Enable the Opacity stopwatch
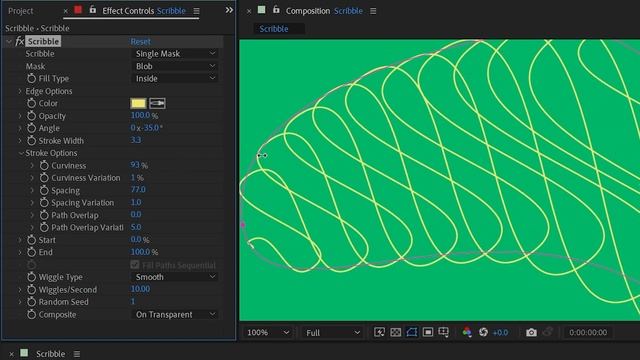The height and width of the screenshot is (360, 640). click(31, 116)
